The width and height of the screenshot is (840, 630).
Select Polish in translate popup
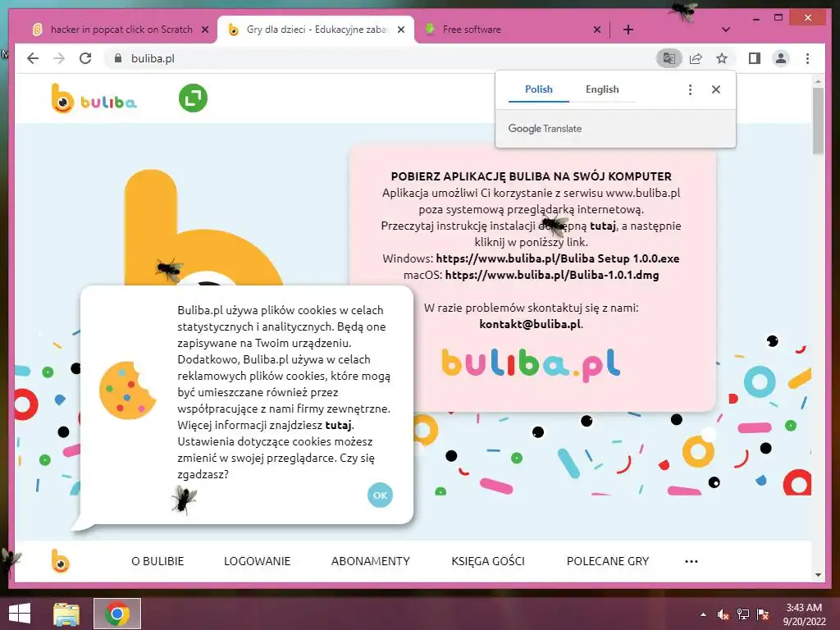tap(538, 89)
